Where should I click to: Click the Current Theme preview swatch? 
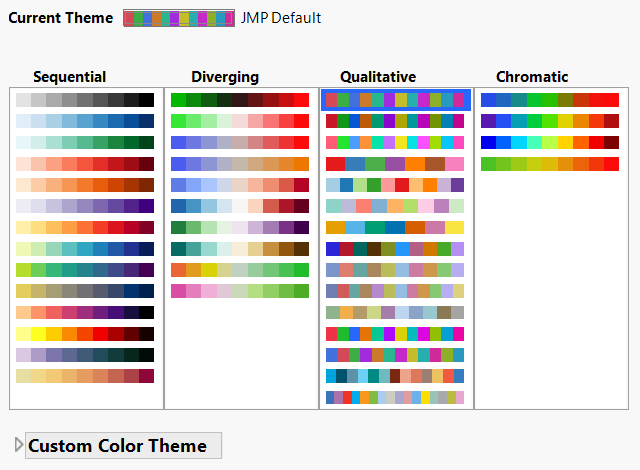[x=180, y=19]
